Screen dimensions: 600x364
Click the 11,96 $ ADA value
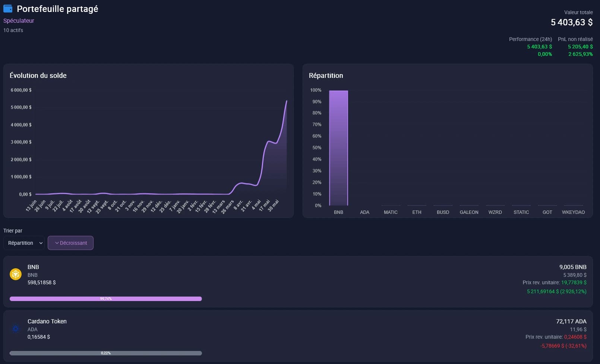578,329
